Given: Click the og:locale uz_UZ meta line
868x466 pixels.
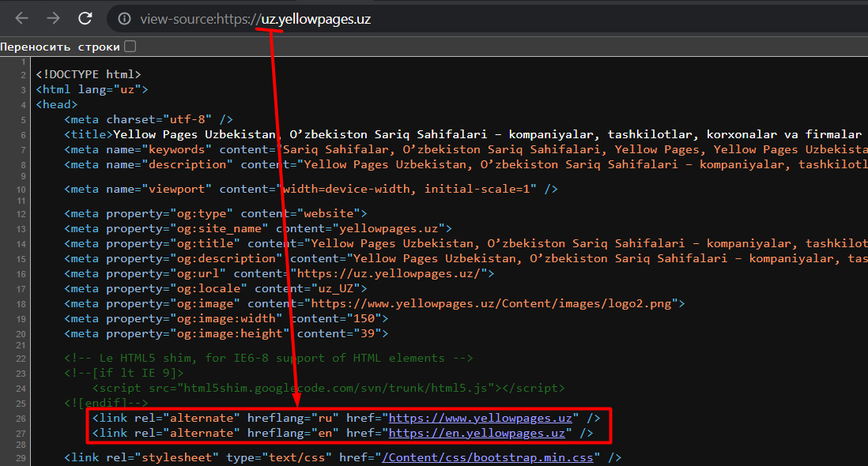Looking at the screenshot, I should [x=215, y=288].
